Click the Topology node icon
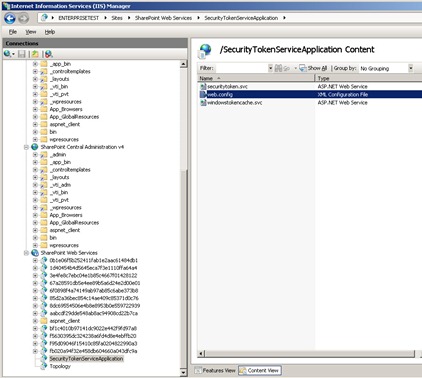422x378 pixels. pyautogui.click(x=44, y=366)
